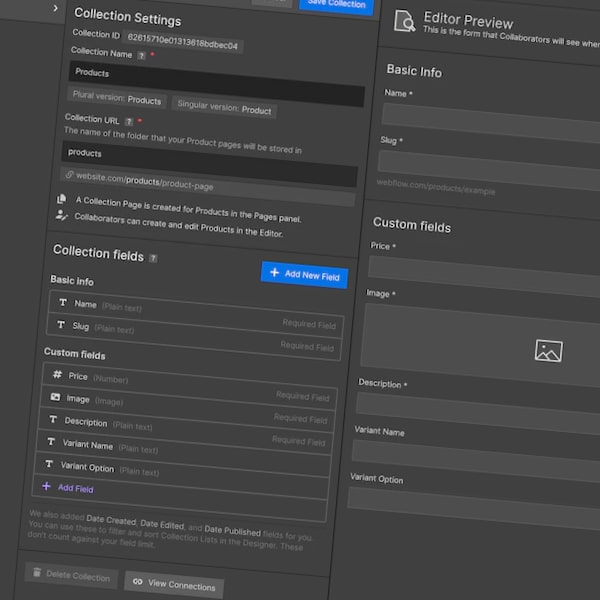600x600 pixels.
Task: Click the text icon beside Variant Option
Action: click(49, 464)
